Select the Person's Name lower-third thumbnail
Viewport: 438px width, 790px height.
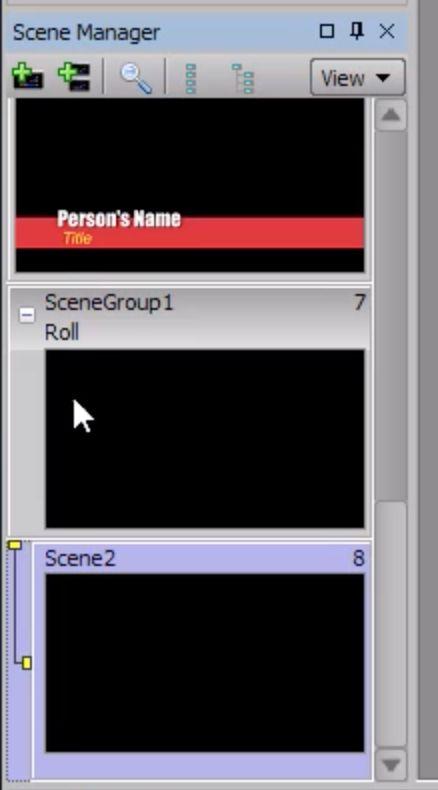[x=190, y=185]
